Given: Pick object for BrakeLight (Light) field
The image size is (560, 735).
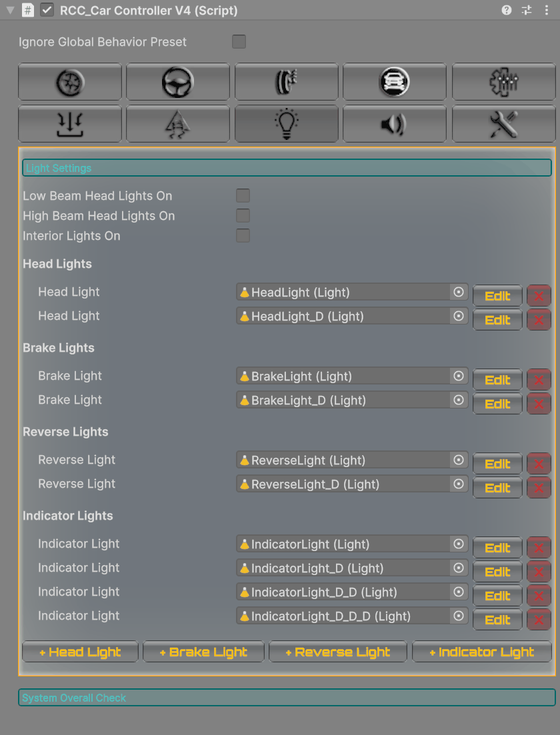Looking at the screenshot, I should [459, 376].
